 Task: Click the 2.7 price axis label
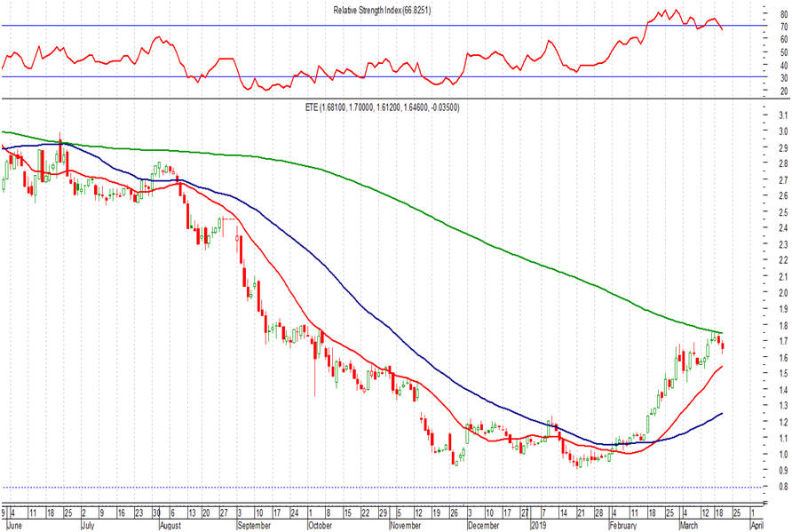click(783, 180)
